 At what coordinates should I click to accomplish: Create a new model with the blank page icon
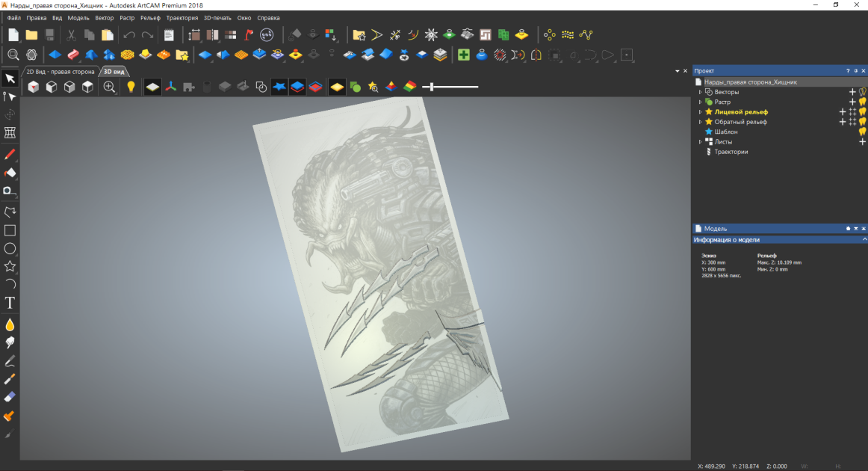pos(13,35)
